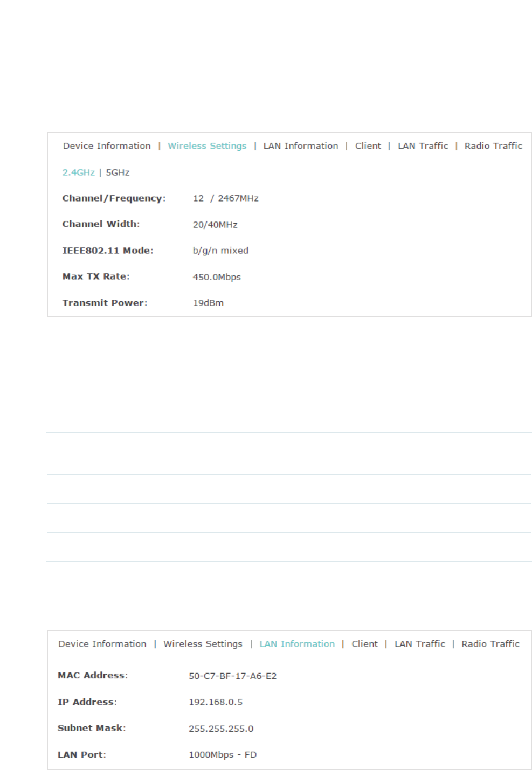
Task: Open LAN Traffic tab in upper panel
Action: click(x=423, y=146)
